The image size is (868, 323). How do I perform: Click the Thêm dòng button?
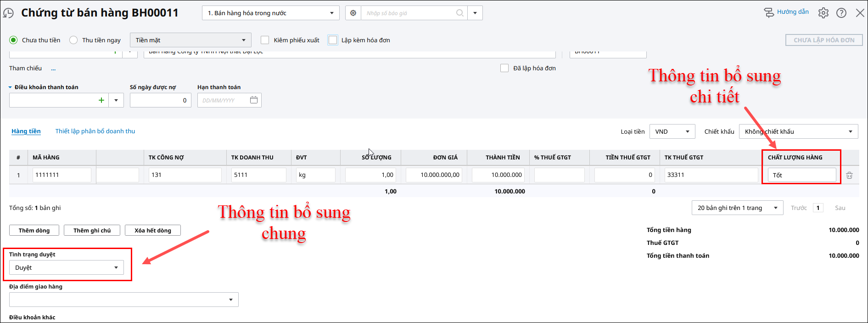(x=34, y=230)
